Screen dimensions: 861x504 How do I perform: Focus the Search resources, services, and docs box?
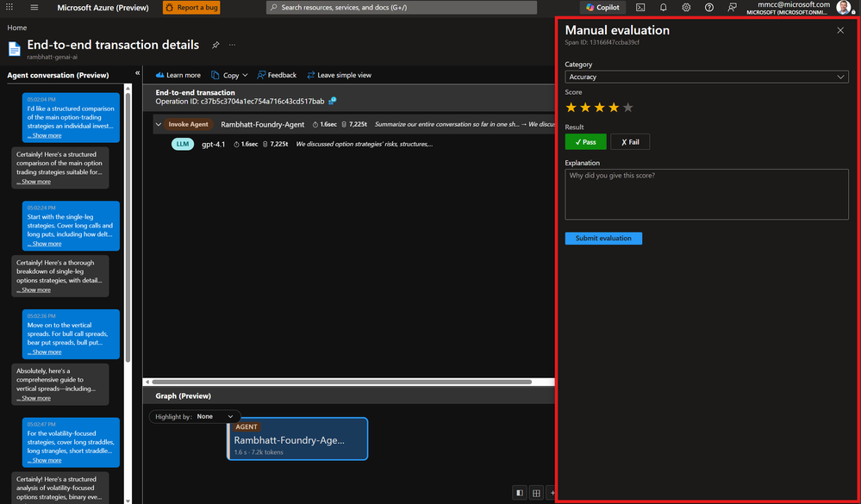pyautogui.click(x=402, y=8)
